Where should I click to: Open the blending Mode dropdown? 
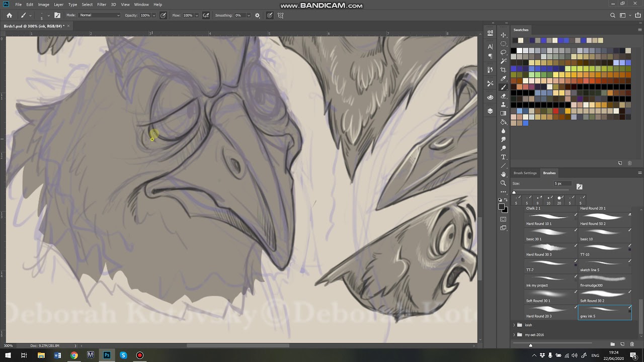100,16
